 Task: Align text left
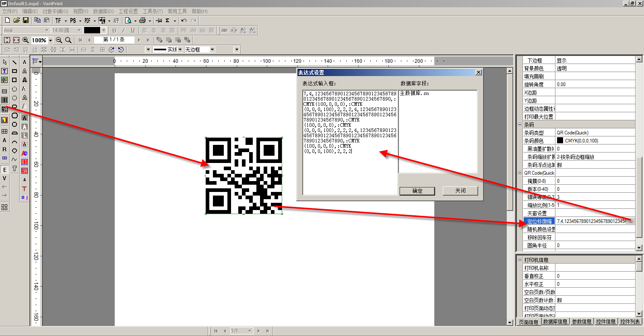pos(145,30)
